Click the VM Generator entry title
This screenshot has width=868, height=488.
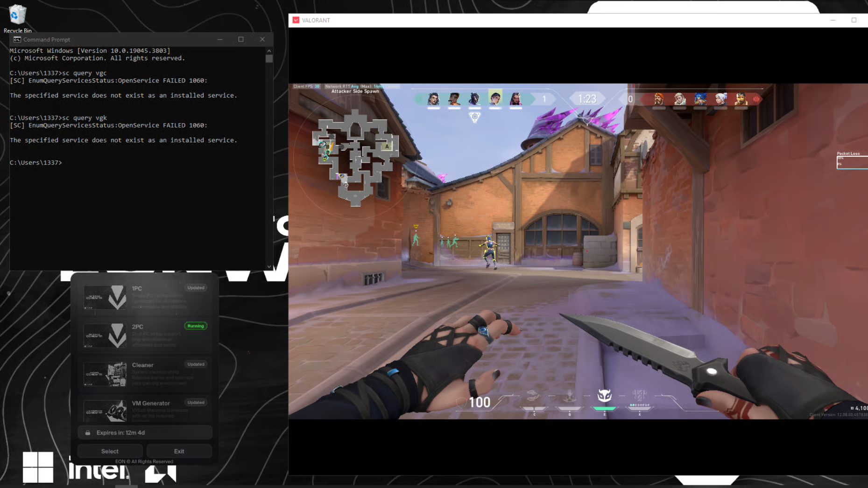click(151, 403)
